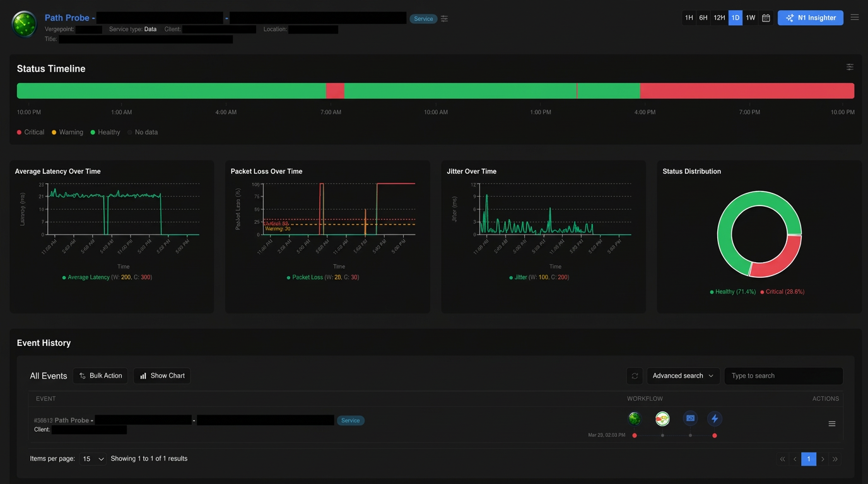868x484 pixels.
Task: Click the N1 Insighter button
Action: tap(810, 18)
